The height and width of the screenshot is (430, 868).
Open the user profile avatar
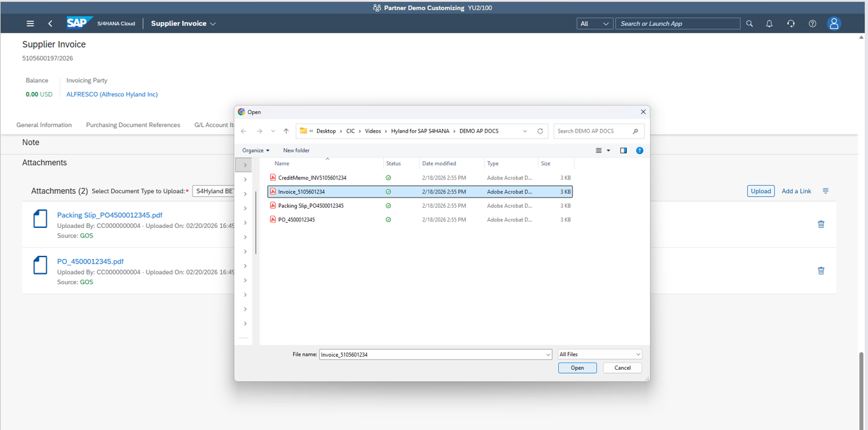point(834,23)
